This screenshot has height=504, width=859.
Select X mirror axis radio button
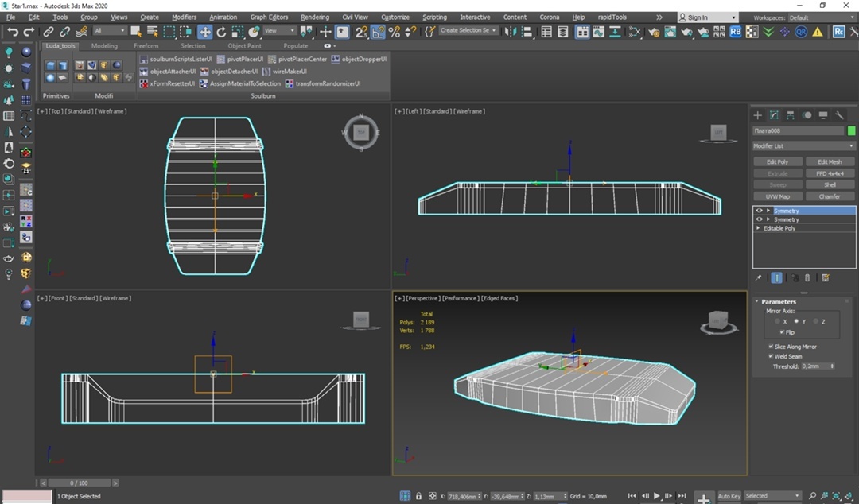click(777, 322)
